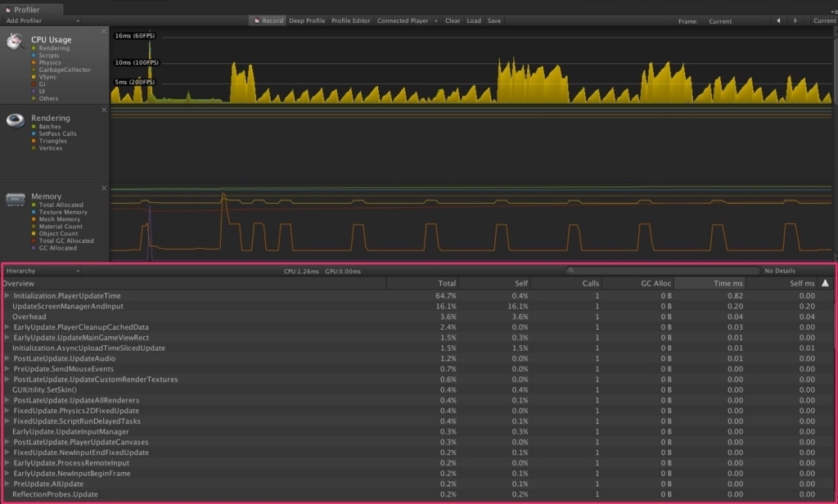Click the Clear button
Viewport: 838px width, 504px height.
pos(452,20)
